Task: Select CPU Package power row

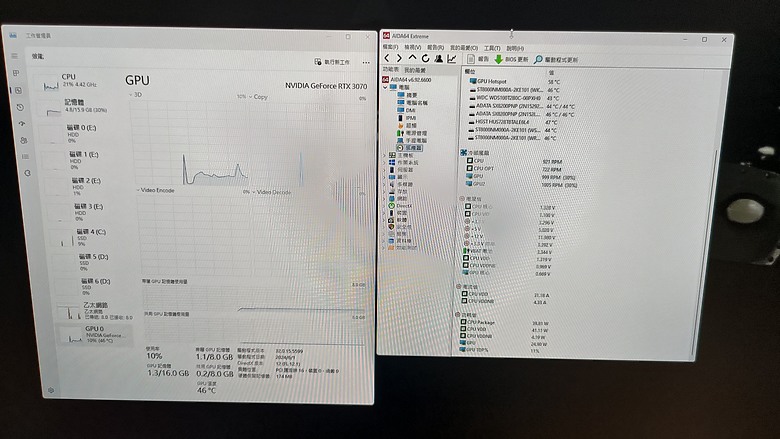Action: pos(504,323)
